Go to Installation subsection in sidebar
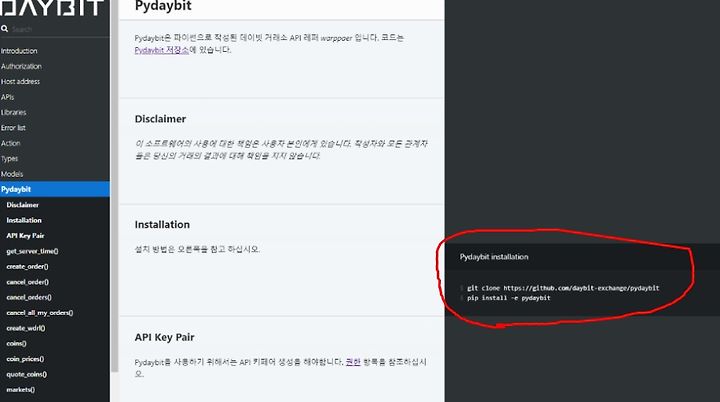 pyautogui.click(x=24, y=221)
